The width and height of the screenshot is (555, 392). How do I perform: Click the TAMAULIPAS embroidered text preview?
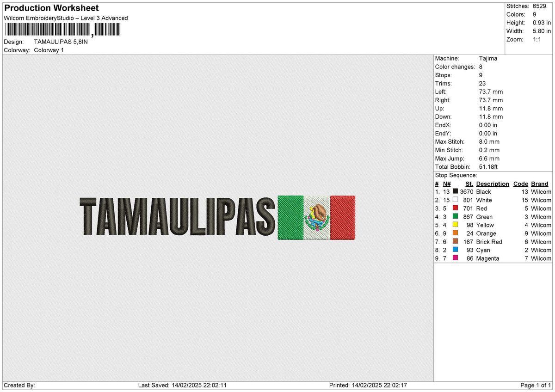178,217
